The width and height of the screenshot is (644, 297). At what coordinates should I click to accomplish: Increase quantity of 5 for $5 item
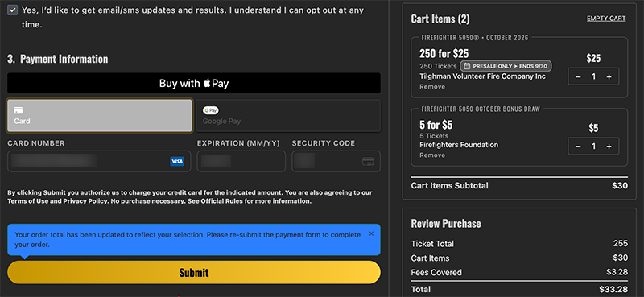pos(609,146)
